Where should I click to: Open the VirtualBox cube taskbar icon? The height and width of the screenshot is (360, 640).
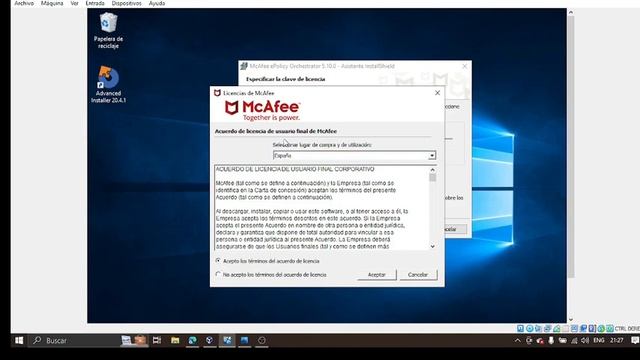pyautogui.click(x=209, y=340)
